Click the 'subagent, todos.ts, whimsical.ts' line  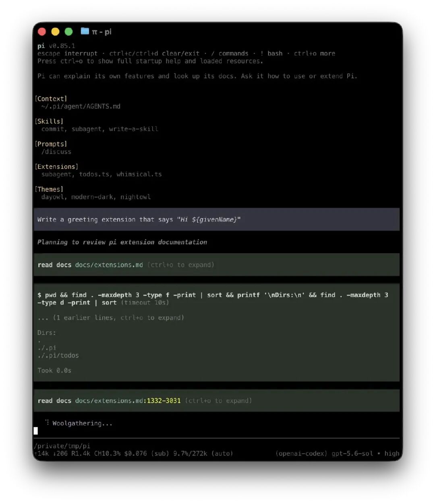coord(101,174)
